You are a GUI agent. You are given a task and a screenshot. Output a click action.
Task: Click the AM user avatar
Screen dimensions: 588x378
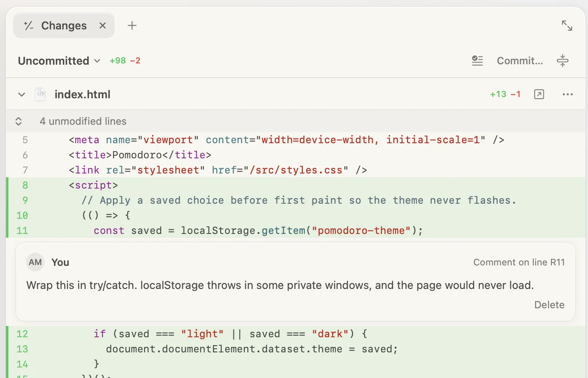(35, 262)
